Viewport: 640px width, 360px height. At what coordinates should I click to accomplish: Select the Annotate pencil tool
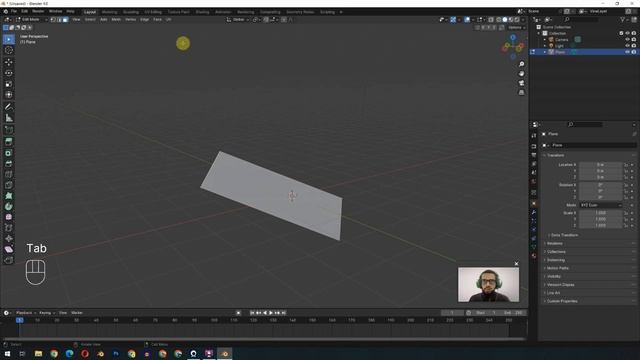(9, 107)
